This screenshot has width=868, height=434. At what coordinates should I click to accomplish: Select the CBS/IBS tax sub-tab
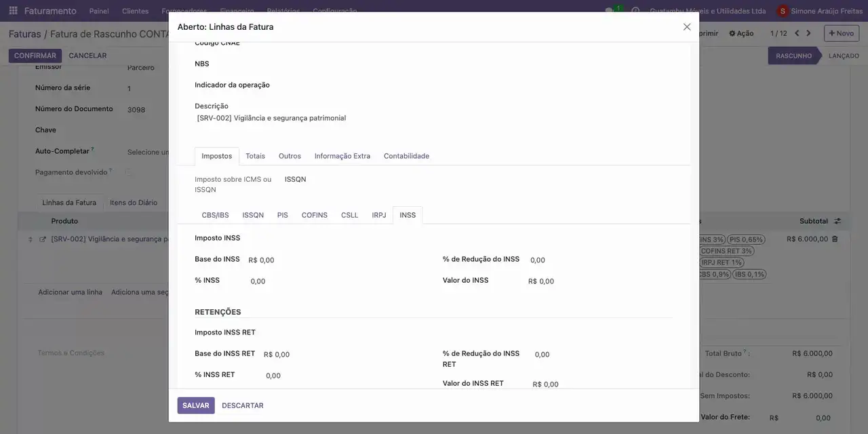(215, 215)
